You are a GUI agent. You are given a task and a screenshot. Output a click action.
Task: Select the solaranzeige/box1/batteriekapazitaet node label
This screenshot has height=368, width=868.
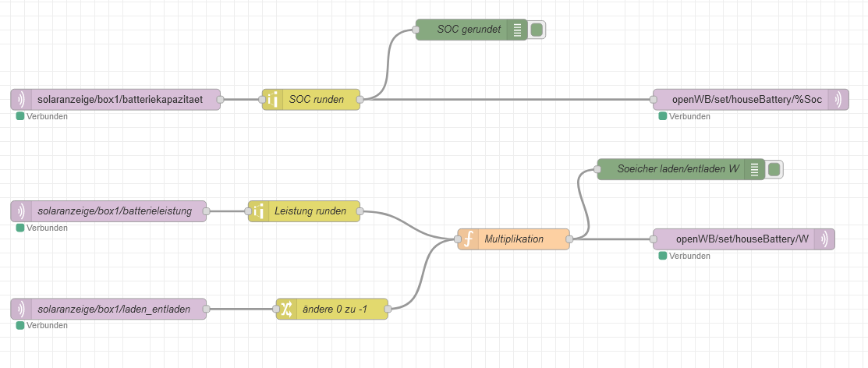(121, 100)
